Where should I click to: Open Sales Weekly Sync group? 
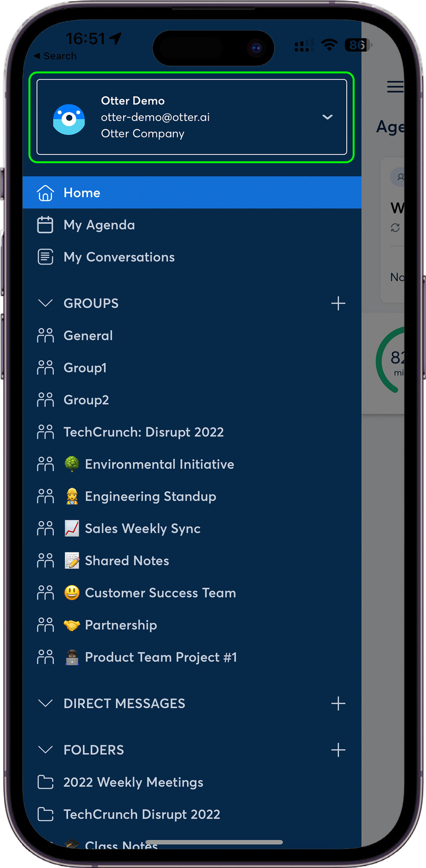click(x=192, y=528)
